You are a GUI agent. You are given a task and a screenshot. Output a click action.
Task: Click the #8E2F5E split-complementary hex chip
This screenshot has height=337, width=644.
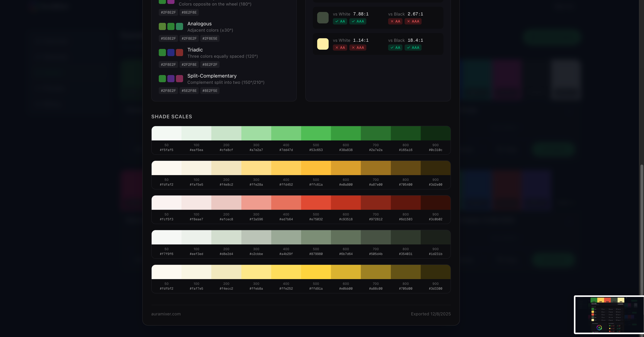pyautogui.click(x=210, y=90)
